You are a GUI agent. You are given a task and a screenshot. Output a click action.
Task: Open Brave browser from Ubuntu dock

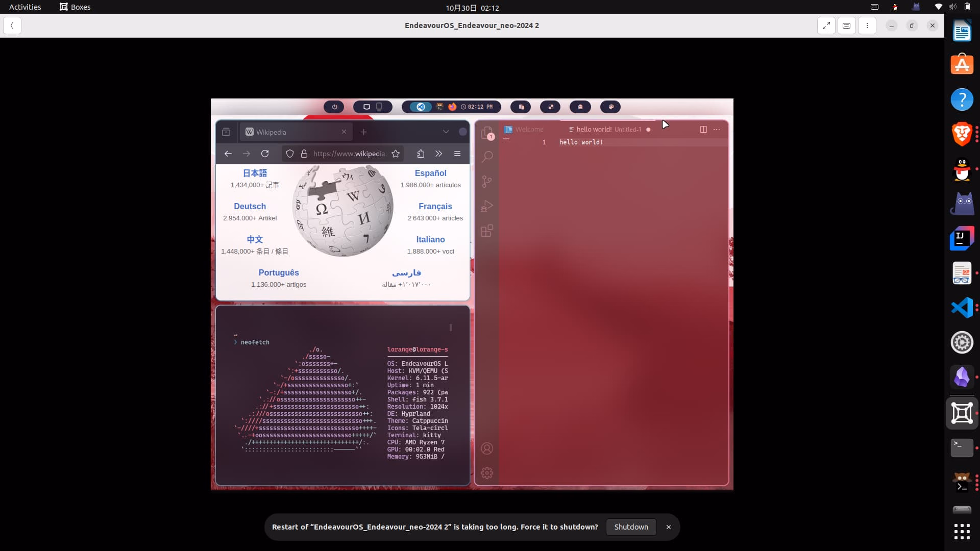pos(962,134)
